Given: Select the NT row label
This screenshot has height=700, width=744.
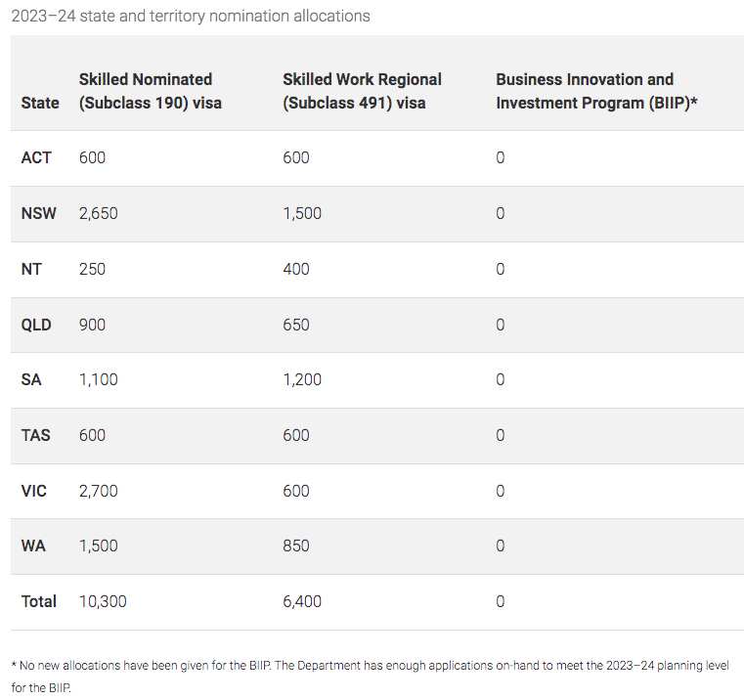Looking at the screenshot, I should 31,269.
